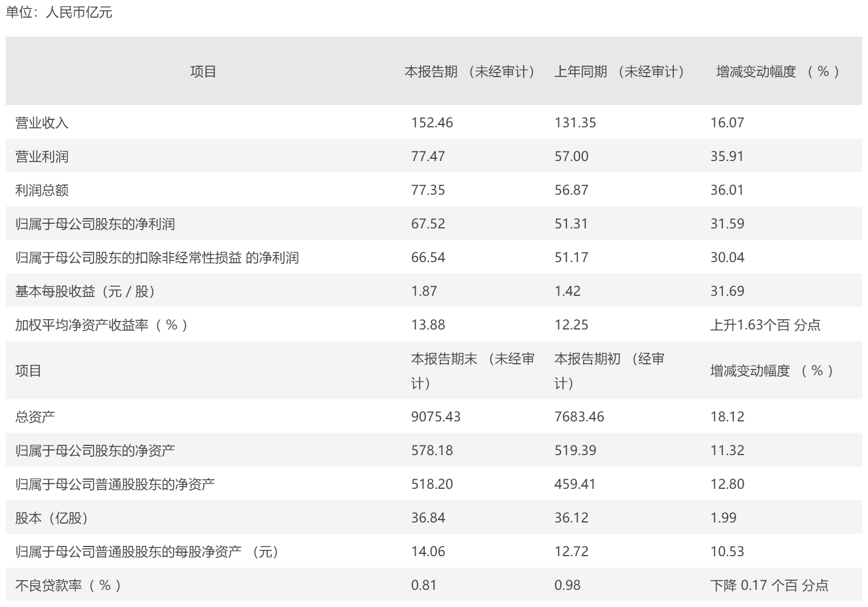Select the '上年同期（未经审计）' column header
The image size is (868, 607).
(x=619, y=71)
